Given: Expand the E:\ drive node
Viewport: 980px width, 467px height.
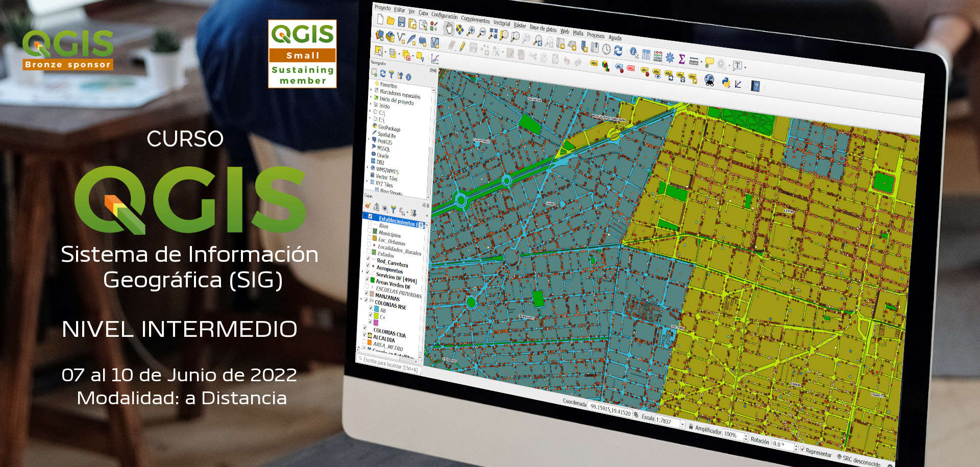Looking at the screenshot, I should 370,117.
